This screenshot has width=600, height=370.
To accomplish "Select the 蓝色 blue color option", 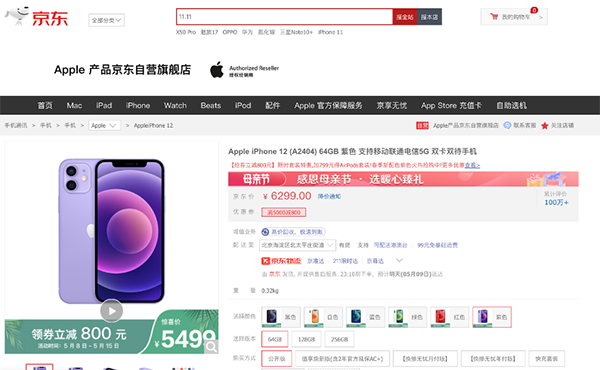I will pos(365,317).
